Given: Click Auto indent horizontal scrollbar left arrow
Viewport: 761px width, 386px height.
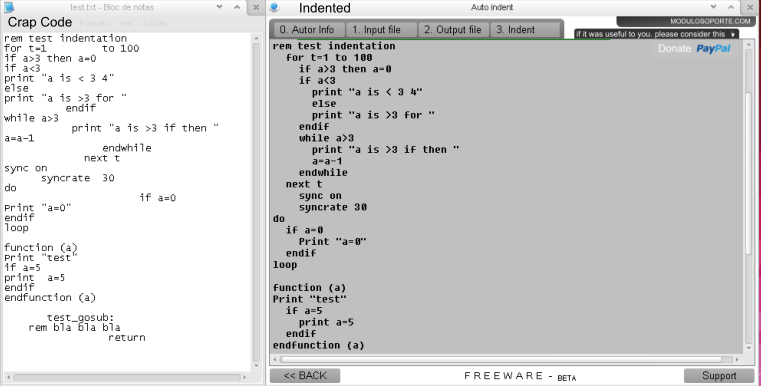Looking at the screenshot, I should 275,360.
